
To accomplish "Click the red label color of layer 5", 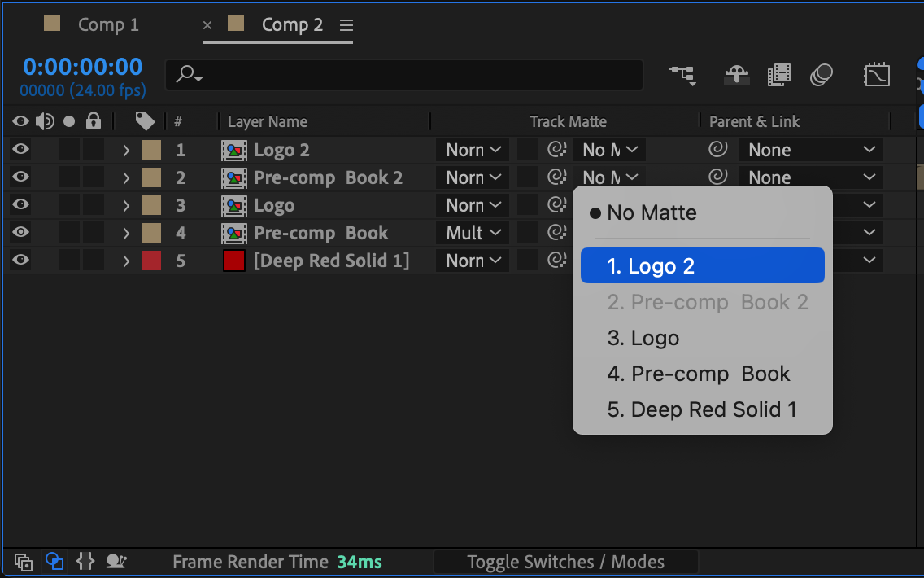I will coord(151,261).
